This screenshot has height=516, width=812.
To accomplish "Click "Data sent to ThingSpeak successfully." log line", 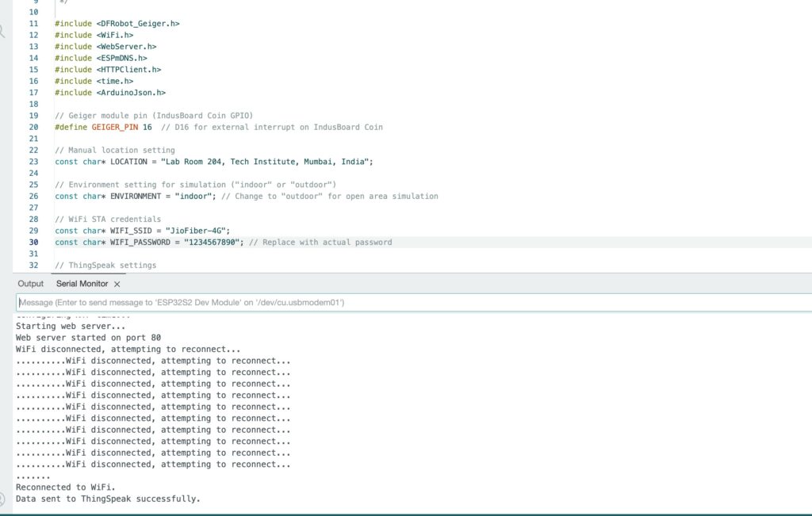I will click(x=108, y=499).
